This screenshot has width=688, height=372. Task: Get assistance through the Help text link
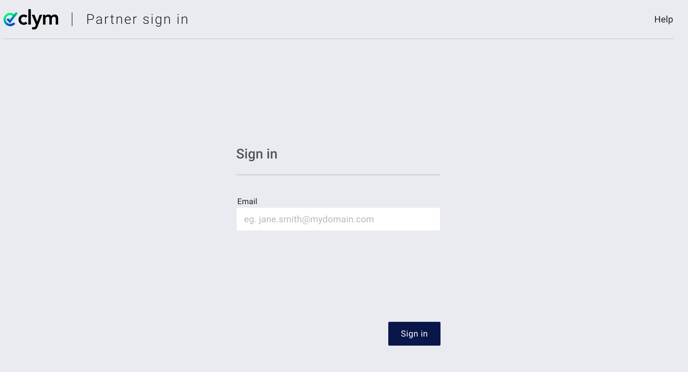click(663, 19)
